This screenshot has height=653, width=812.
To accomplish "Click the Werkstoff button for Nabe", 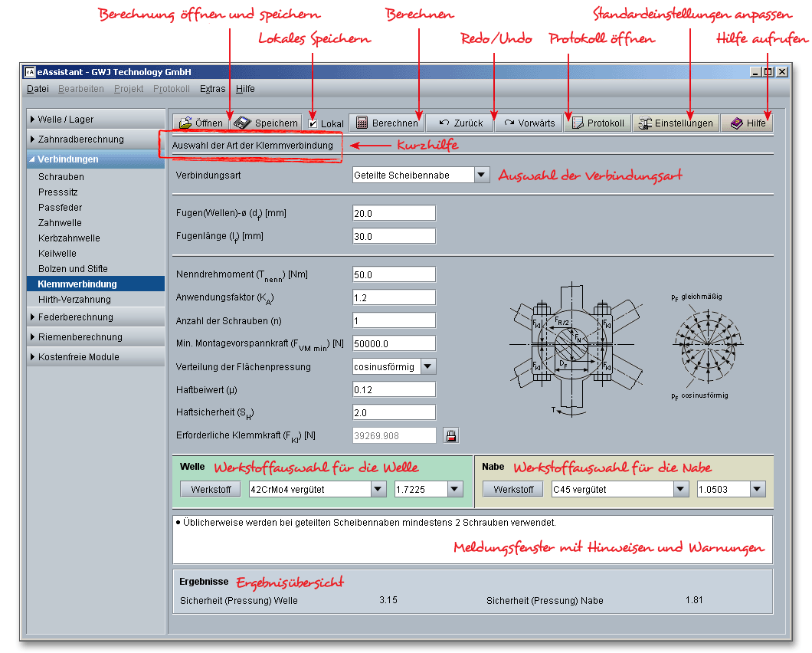I will 512,489.
